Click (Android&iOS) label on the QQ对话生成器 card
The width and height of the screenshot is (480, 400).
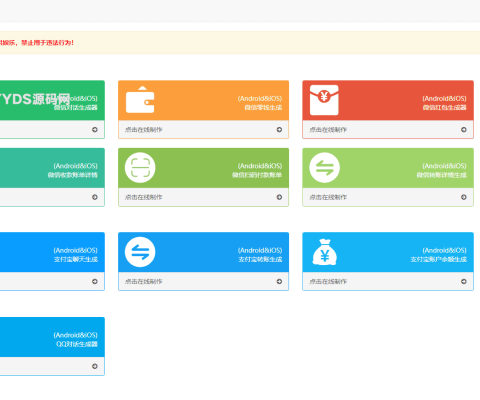click(76, 335)
